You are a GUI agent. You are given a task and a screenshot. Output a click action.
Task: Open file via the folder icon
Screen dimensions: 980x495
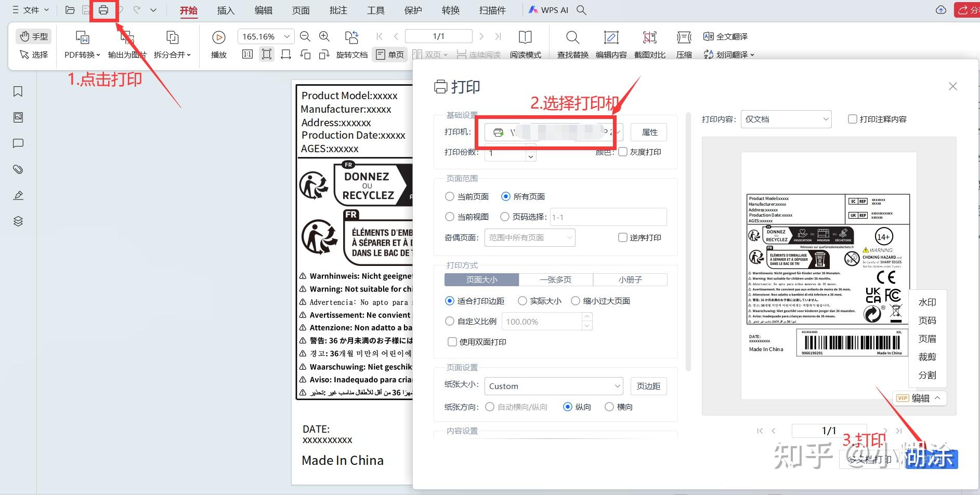[70, 10]
